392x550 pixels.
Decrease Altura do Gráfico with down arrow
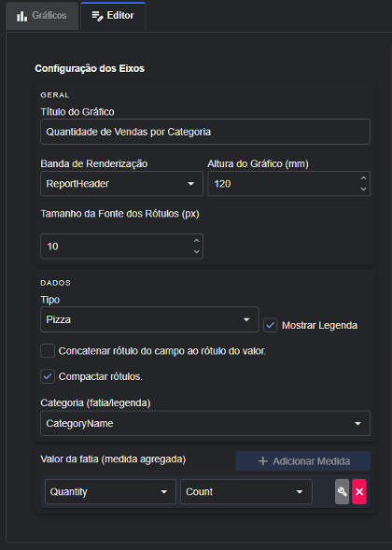[x=363, y=189]
